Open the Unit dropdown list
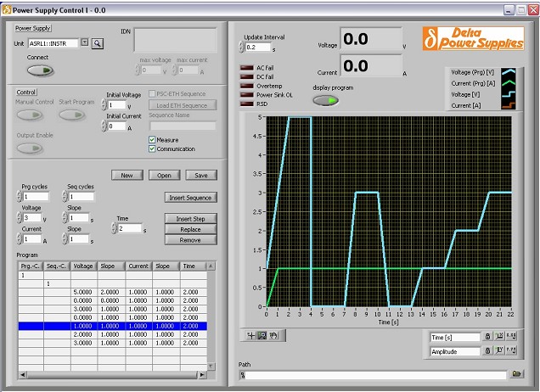 85,42
